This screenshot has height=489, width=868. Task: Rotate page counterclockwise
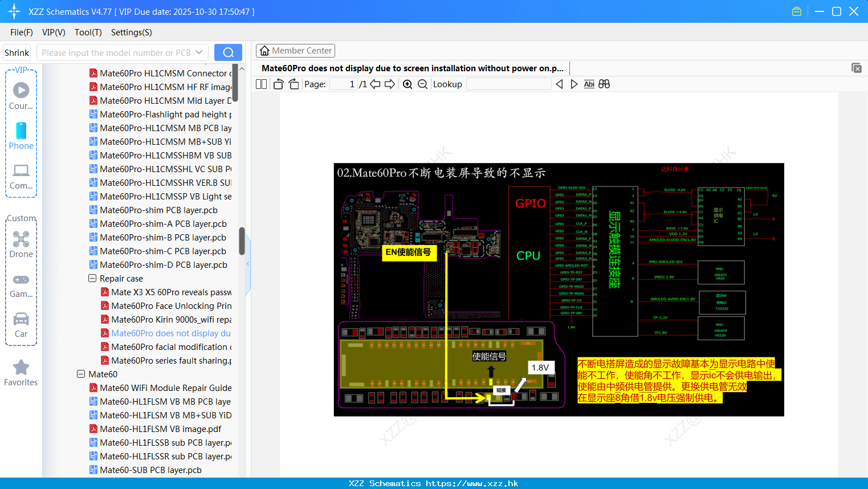[278, 84]
